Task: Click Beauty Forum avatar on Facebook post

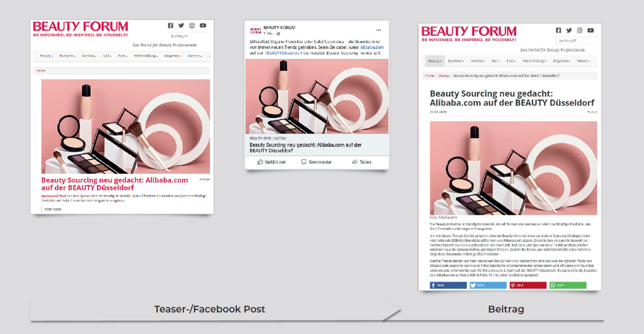Action: (x=255, y=30)
